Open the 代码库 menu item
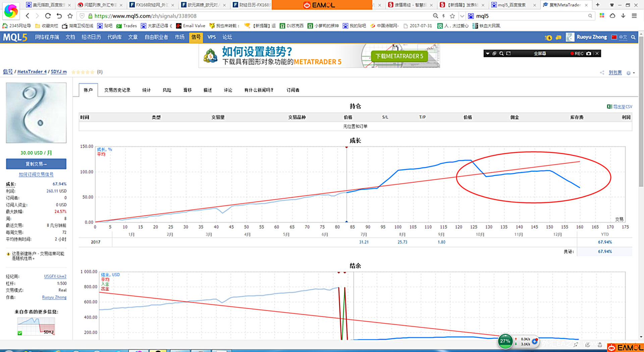Viewport: 644px width, 352px height. (x=114, y=37)
